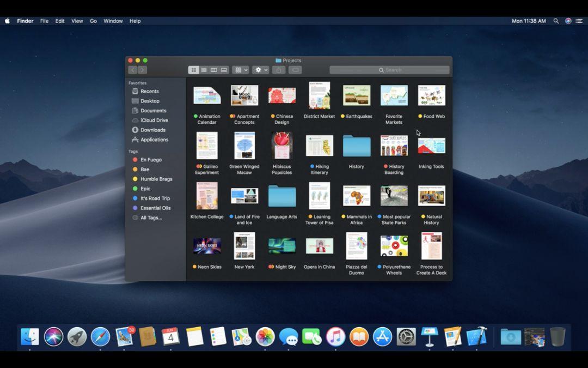The image size is (588, 368).
Task: Click the Edit Tags toolbar button
Action: [295, 70]
